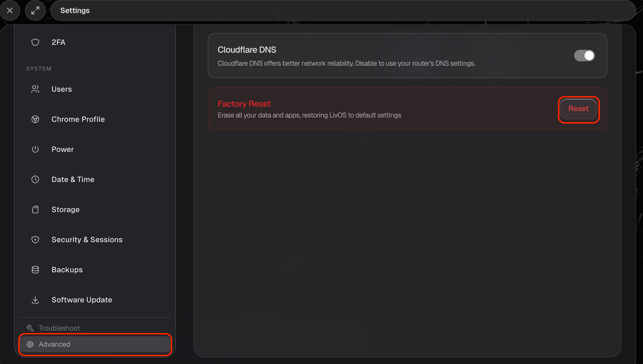Toggle the Cloudflare DNS switch

pos(584,56)
